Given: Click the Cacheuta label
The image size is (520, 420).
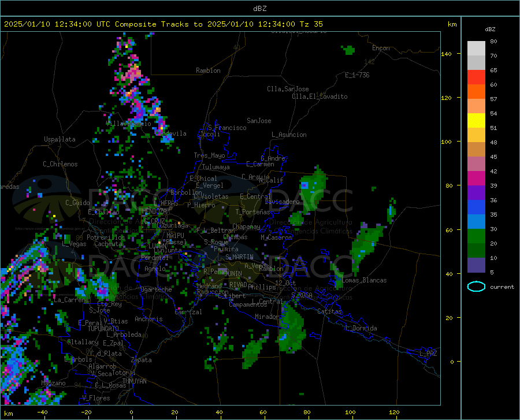Looking at the screenshot, I should pyautogui.click(x=108, y=244).
